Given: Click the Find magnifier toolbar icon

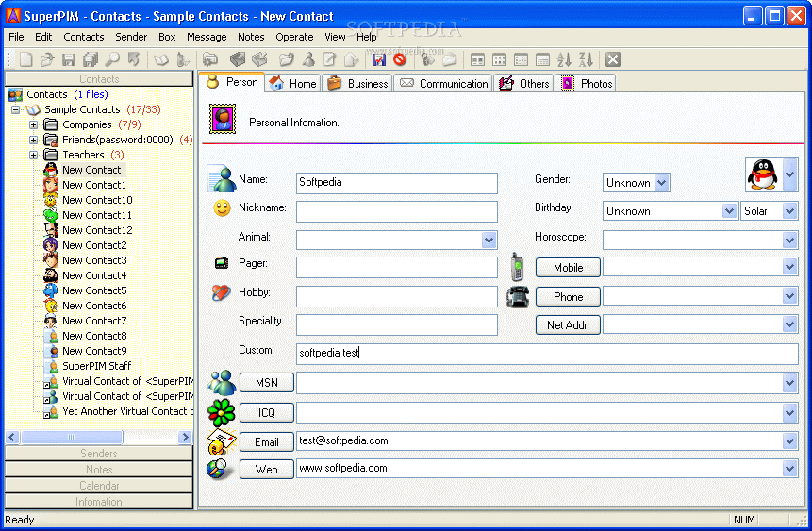Looking at the screenshot, I should [x=112, y=59].
